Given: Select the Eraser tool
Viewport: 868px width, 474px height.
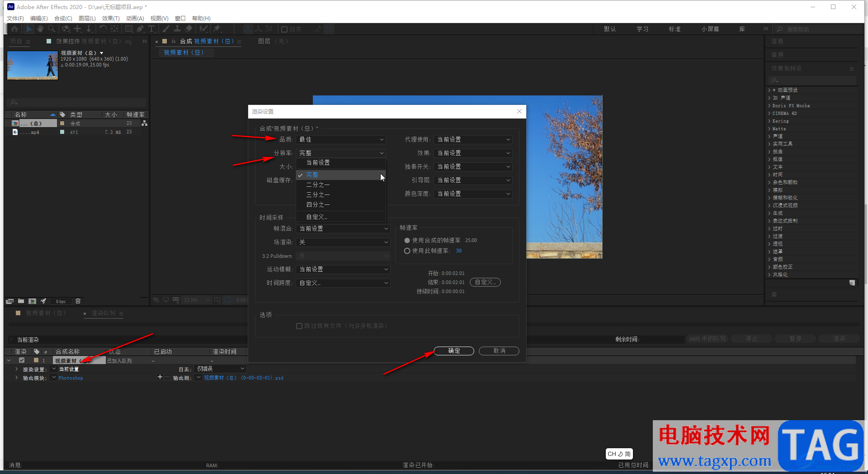Looking at the screenshot, I should pyautogui.click(x=189, y=29).
